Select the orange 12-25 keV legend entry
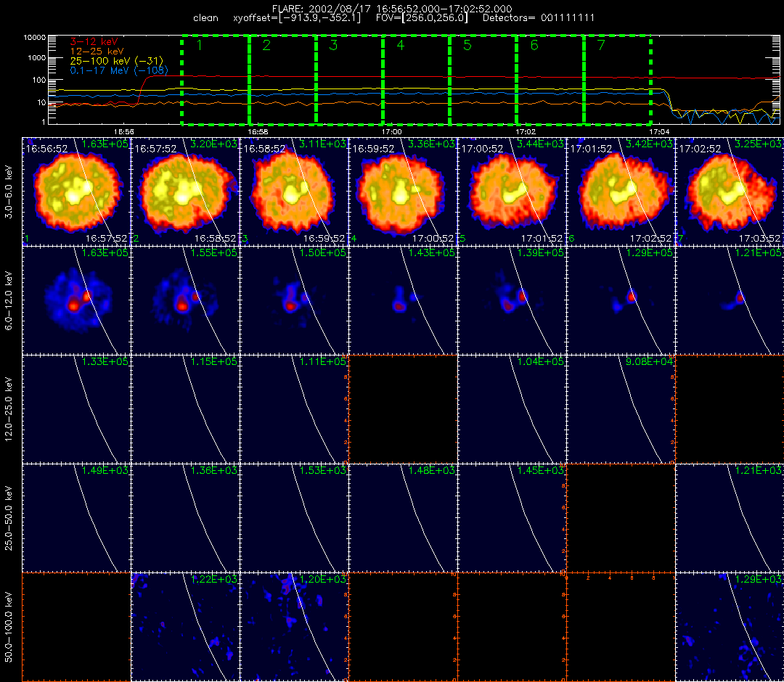The width and height of the screenshot is (784, 682). click(x=97, y=52)
